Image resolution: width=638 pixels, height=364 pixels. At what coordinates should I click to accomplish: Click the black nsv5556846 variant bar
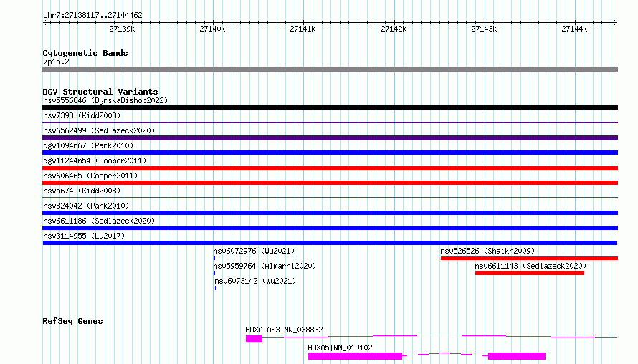(330, 107)
